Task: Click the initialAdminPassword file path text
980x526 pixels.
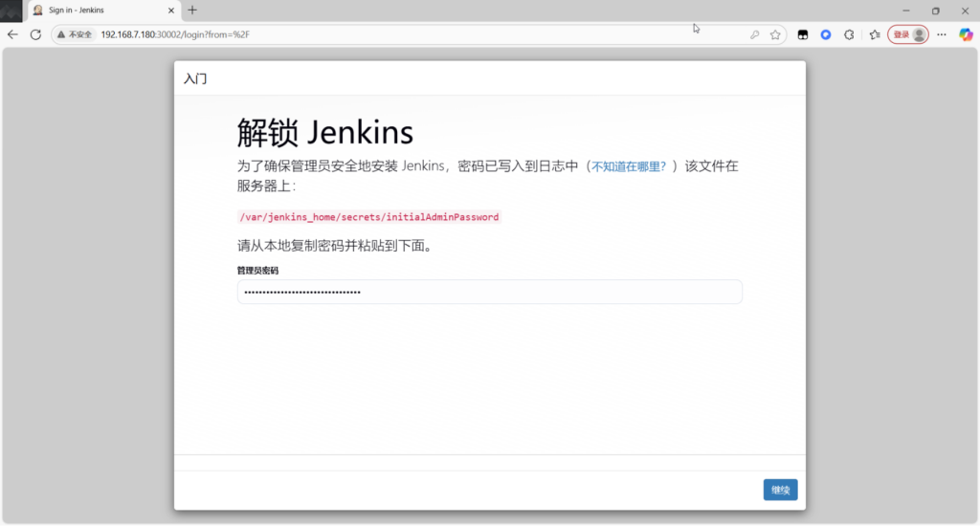Action: coord(368,217)
